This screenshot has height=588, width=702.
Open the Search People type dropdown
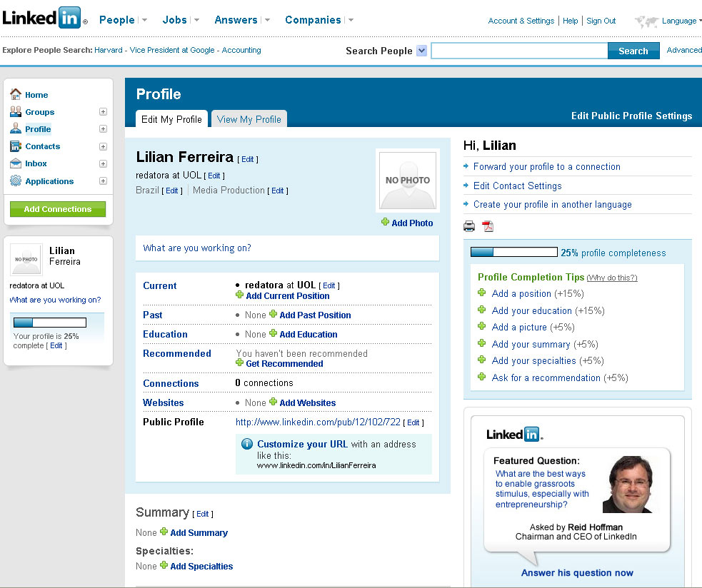click(421, 51)
